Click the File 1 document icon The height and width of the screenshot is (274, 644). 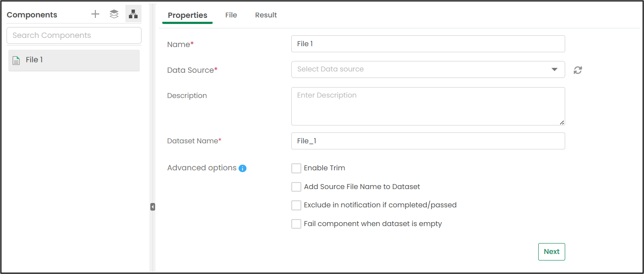pos(16,60)
